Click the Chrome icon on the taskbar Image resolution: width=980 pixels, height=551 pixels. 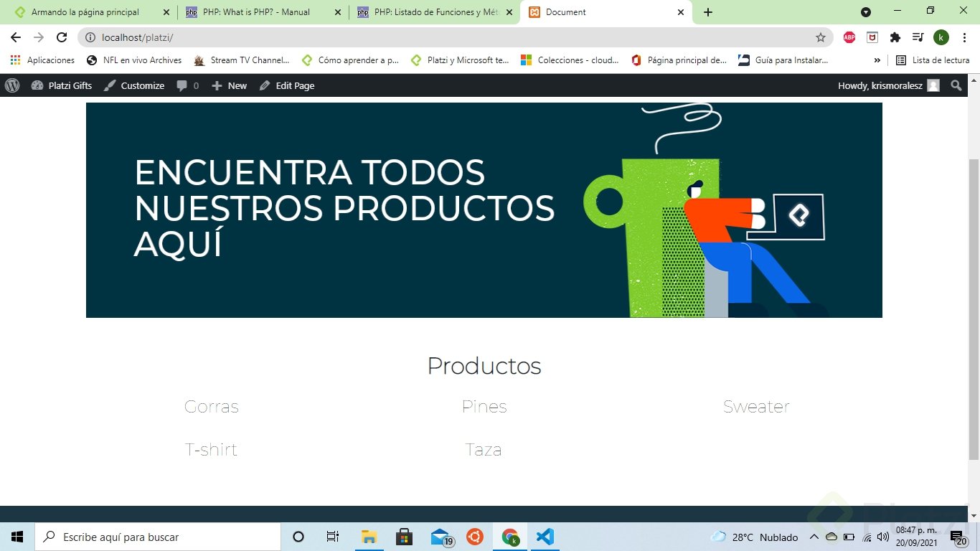click(510, 537)
